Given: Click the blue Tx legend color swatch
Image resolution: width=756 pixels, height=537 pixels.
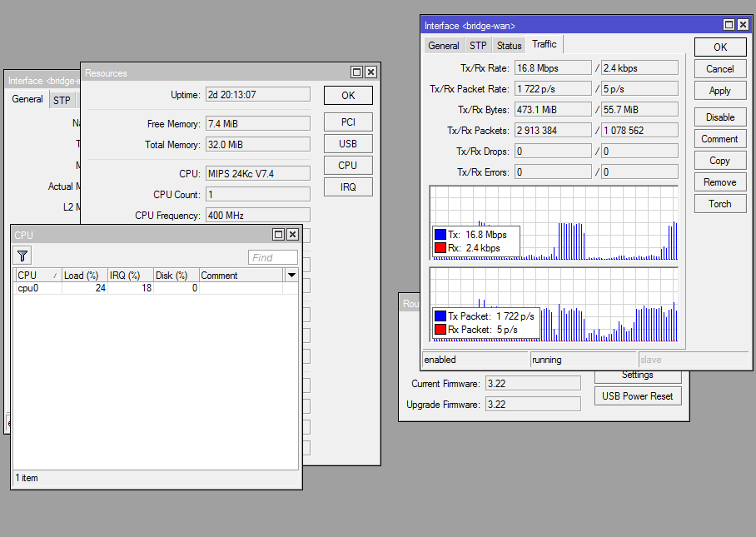Looking at the screenshot, I should point(440,235).
